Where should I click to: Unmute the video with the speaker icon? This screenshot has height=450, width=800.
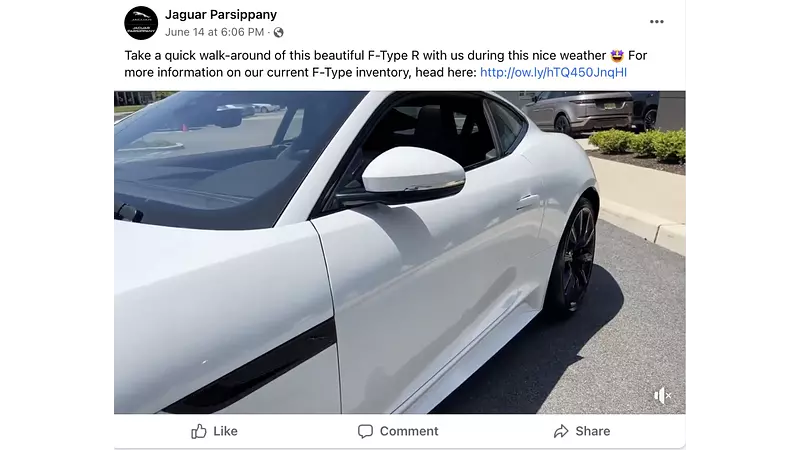pyautogui.click(x=662, y=395)
